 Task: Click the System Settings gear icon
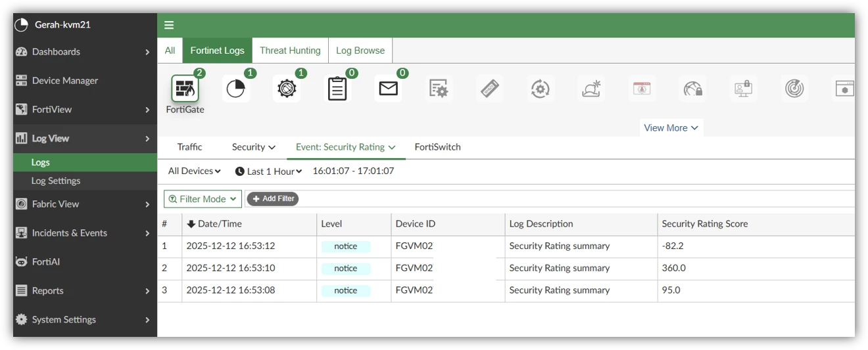(21, 320)
